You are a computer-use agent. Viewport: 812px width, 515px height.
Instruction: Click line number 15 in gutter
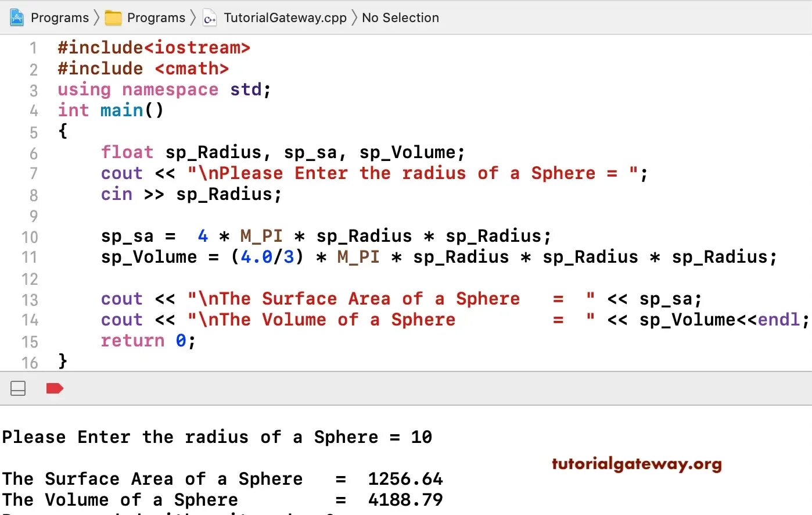coord(30,342)
